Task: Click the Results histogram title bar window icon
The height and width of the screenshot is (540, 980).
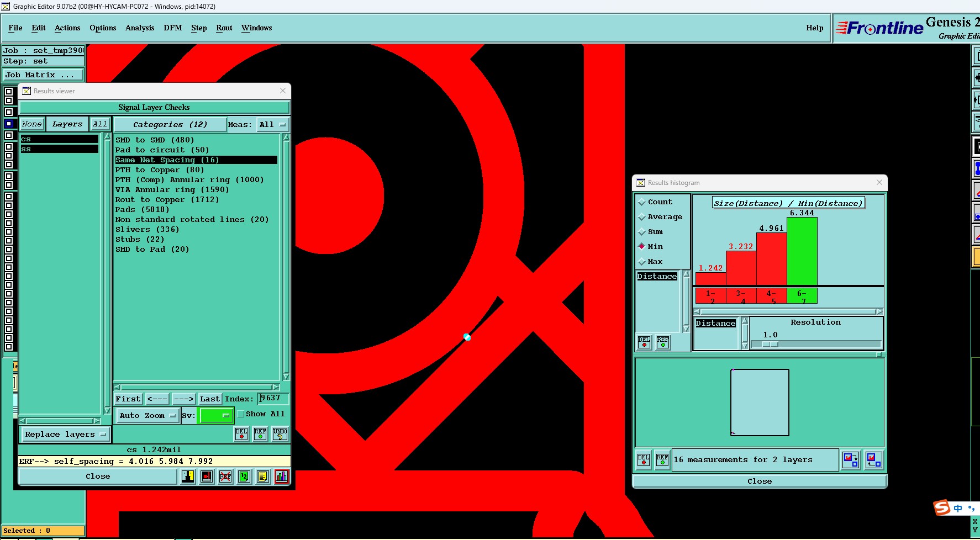Action: pyautogui.click(x=641, y=183)
